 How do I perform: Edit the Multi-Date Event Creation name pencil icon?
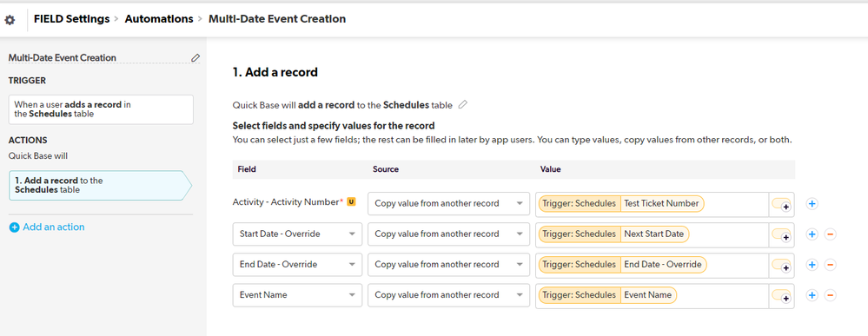click(x=195, y=57)
